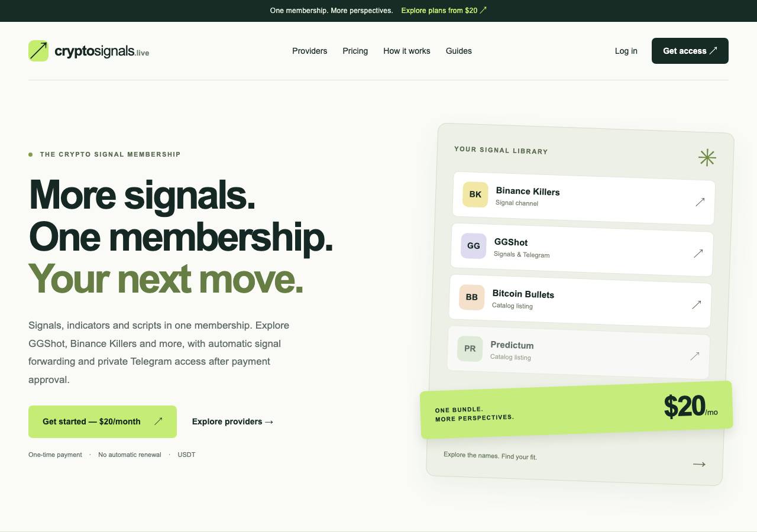Click the cryptosignals.live brand name text

pyautogui.click(x=102, y=51)
